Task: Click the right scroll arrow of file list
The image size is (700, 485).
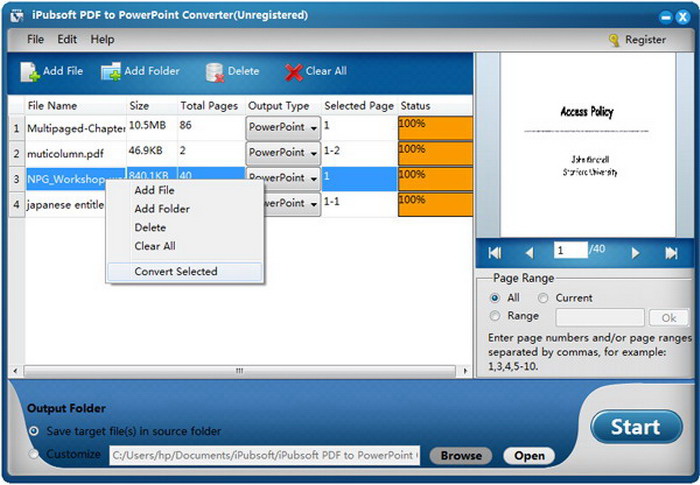Action: [465, 371]
